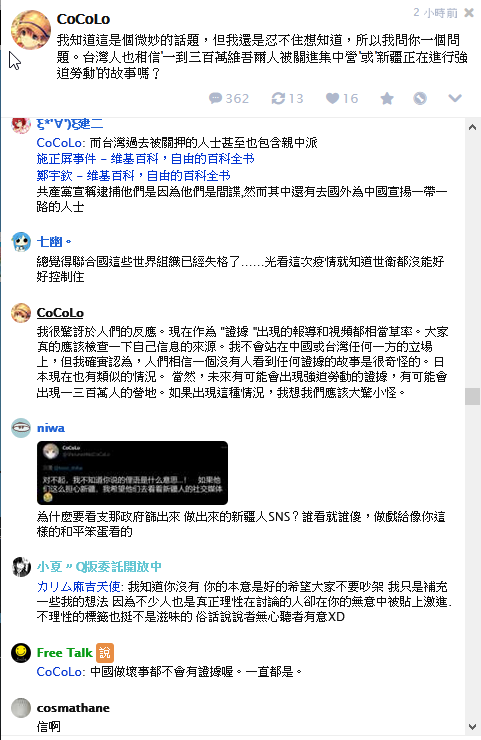
Task: Close the post with the X icon
Action: [469, 13]
